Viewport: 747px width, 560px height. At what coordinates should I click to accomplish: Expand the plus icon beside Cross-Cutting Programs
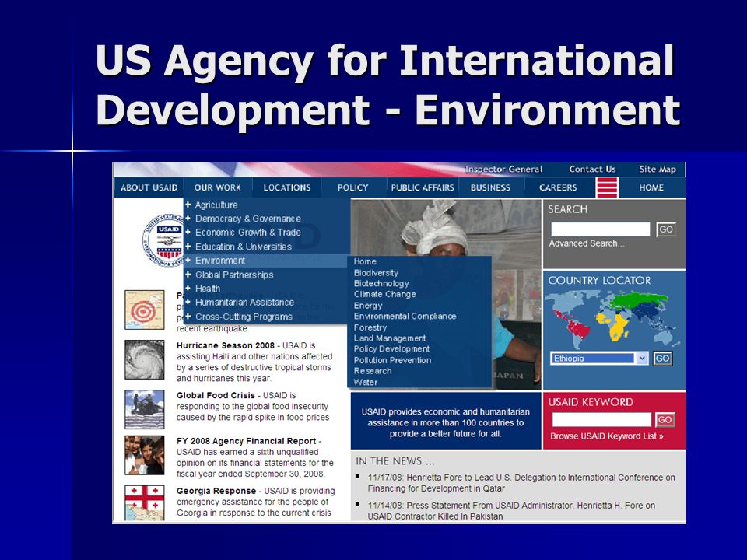point(188,317)
